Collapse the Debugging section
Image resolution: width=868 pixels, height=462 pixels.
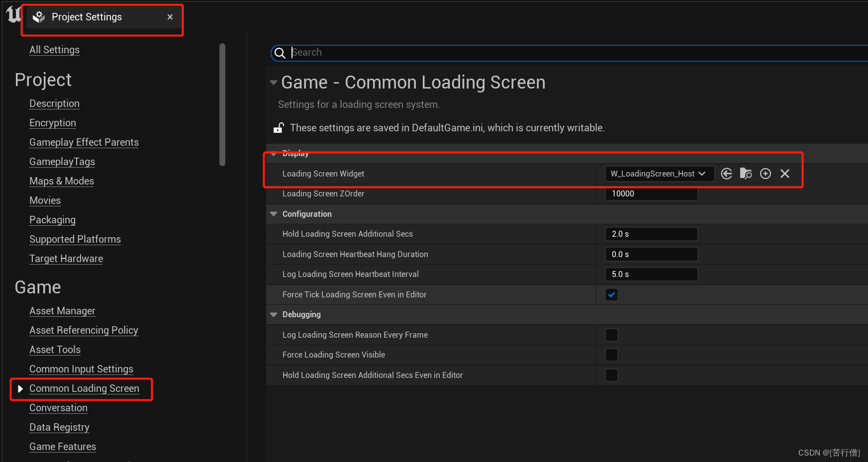(x=274, y=314)
